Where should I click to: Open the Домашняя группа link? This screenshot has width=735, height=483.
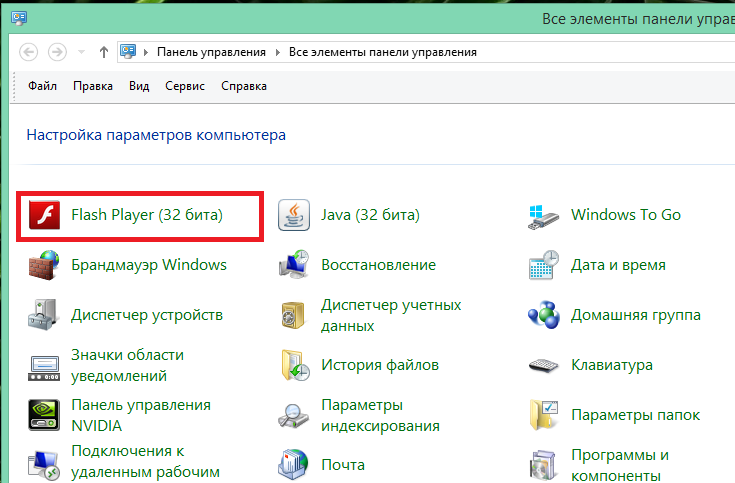coord(636,315)
